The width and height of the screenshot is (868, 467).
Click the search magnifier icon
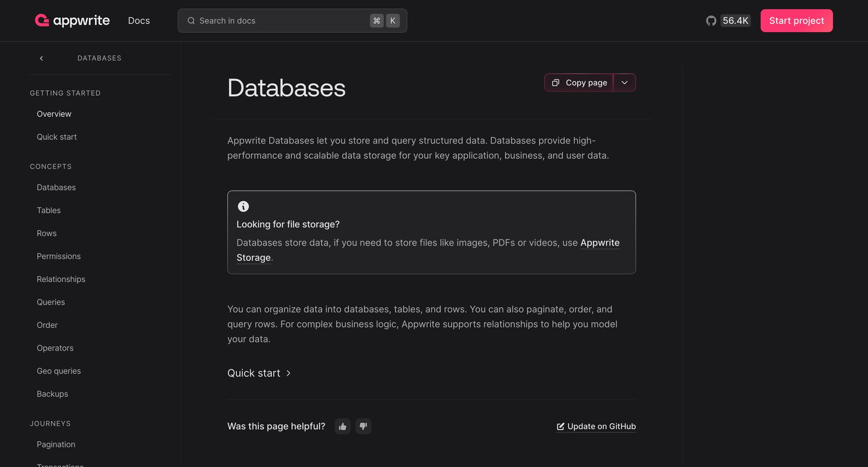[191, 21]
